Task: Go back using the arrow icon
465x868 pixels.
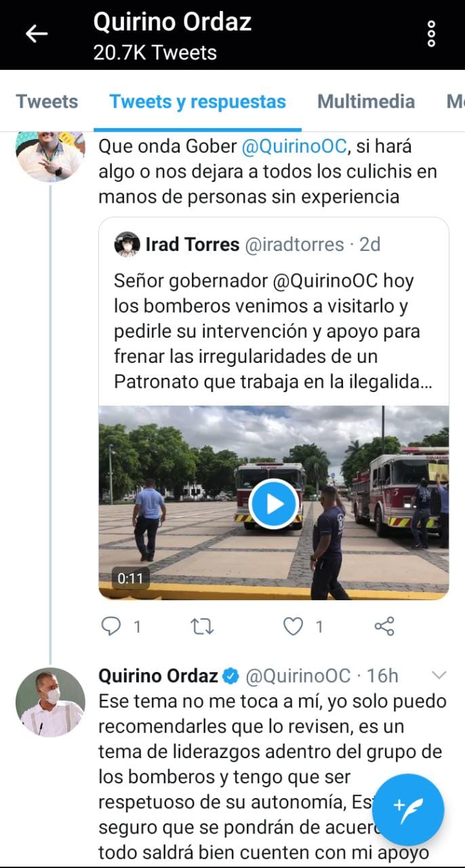Action: 37,33
